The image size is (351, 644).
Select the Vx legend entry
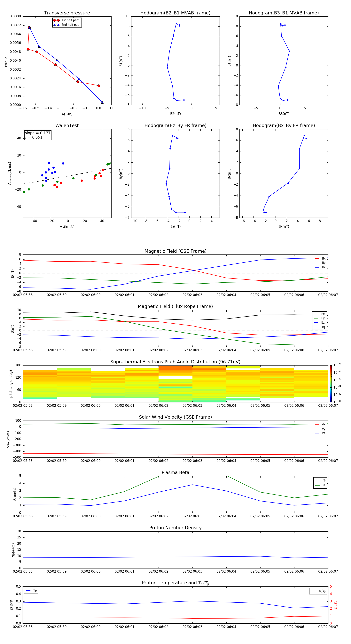[320, 424]
